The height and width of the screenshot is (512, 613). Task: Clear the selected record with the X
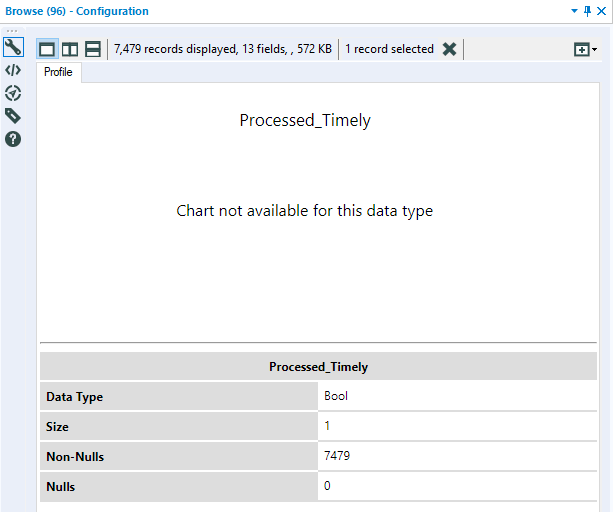point(450,49)
